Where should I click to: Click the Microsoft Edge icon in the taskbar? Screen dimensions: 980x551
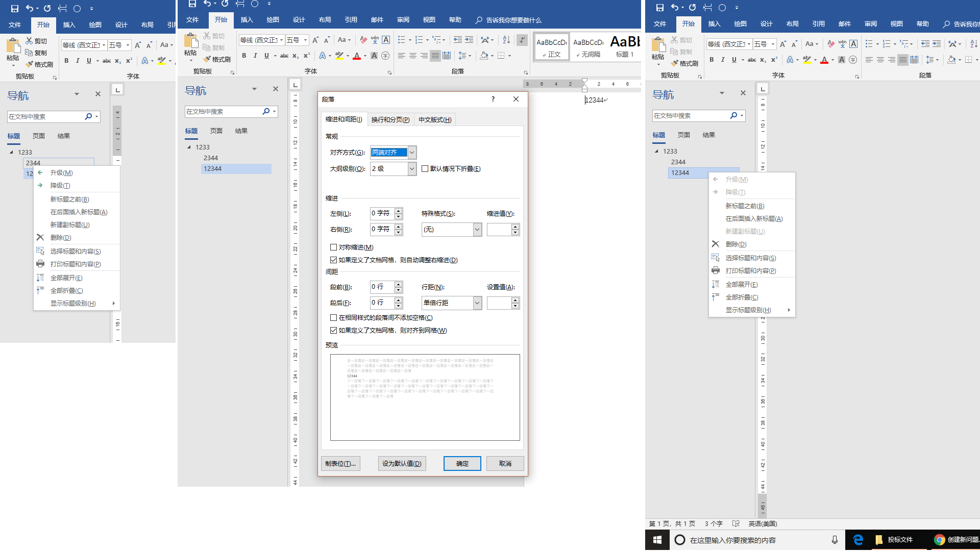[x=858, y=539]
